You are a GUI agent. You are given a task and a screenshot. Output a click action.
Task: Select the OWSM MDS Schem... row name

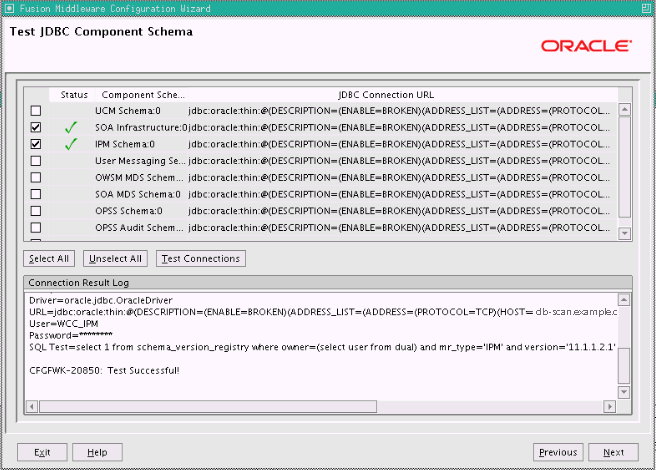[x=139, y=178]
